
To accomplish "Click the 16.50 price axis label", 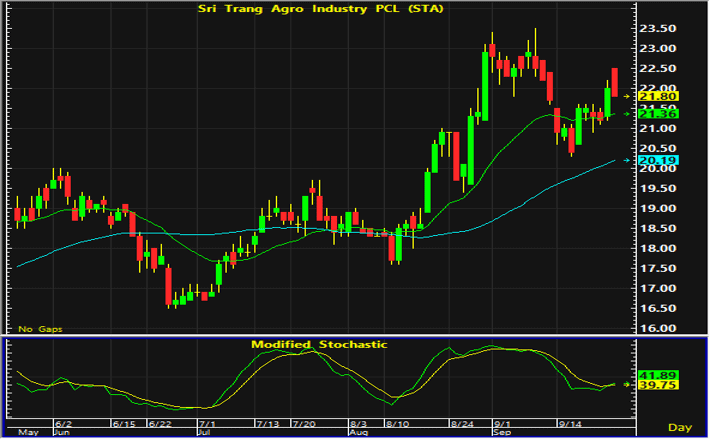I will (x=657, y=308).
